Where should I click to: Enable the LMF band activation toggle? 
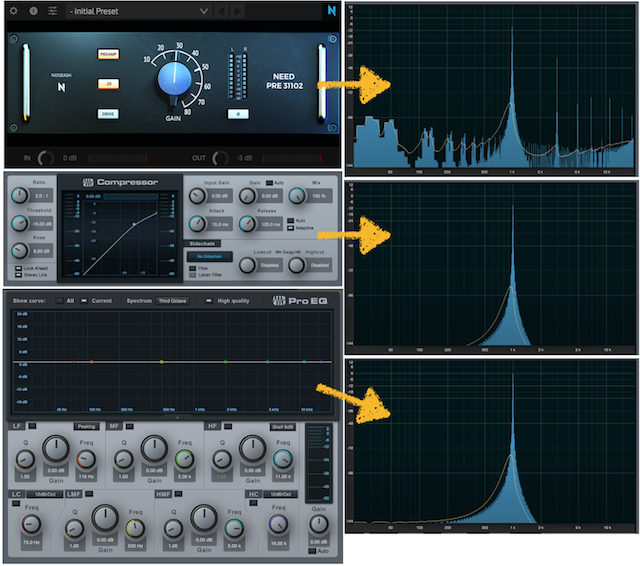(89, 494)
